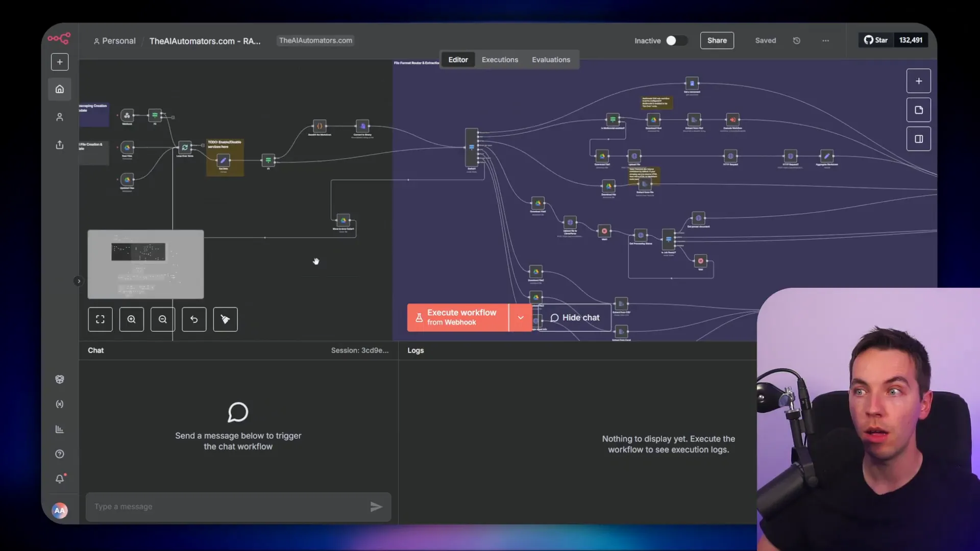
Task: Select the Get Processing Status globe node
Action: pyautogui.click(x=641, y=235)
